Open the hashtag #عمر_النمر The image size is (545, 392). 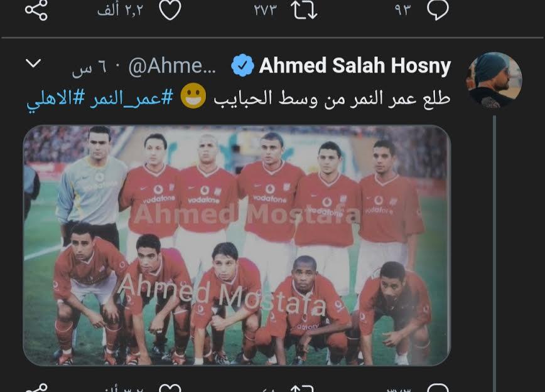click(132, 98)
